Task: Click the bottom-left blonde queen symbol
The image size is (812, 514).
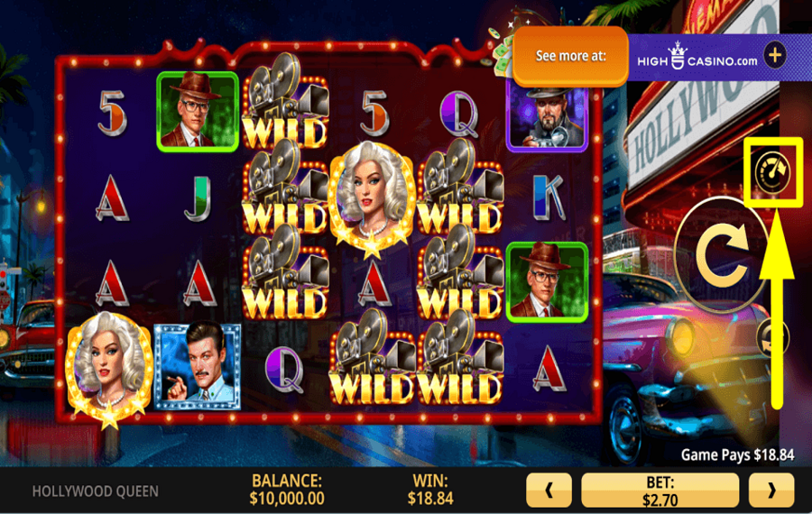Action: [x=109, y=370]
